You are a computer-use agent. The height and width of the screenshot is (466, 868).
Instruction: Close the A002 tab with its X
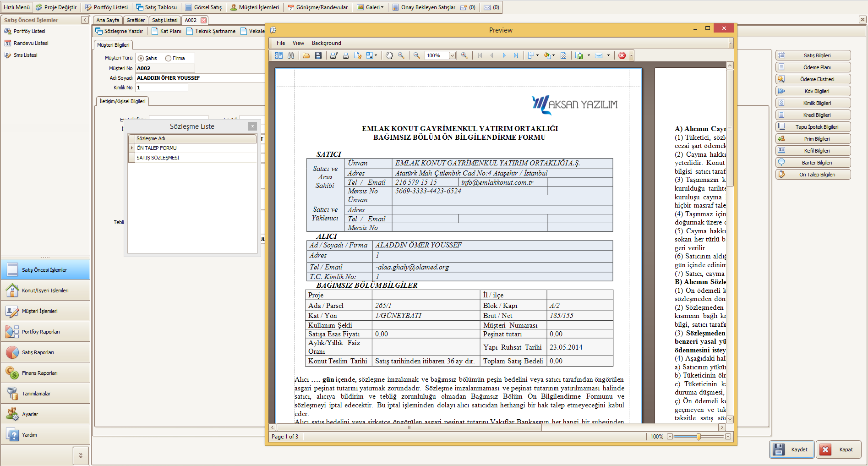203,20
